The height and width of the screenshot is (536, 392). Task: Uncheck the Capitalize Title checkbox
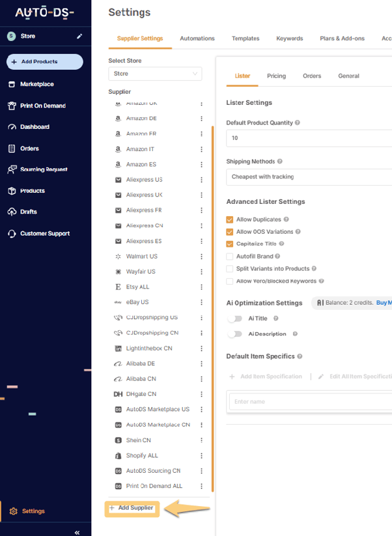click(230, 244)
